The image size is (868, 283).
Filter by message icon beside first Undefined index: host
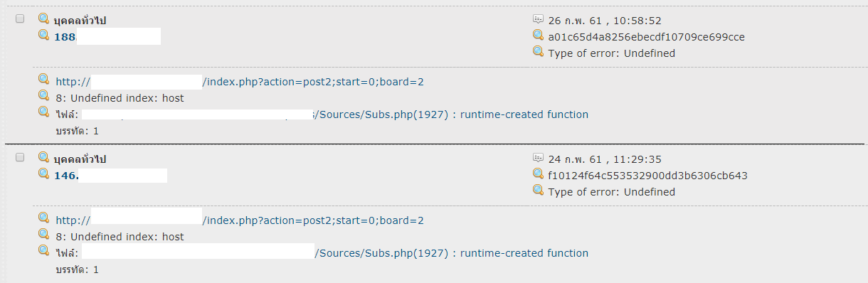coord(44,96)
